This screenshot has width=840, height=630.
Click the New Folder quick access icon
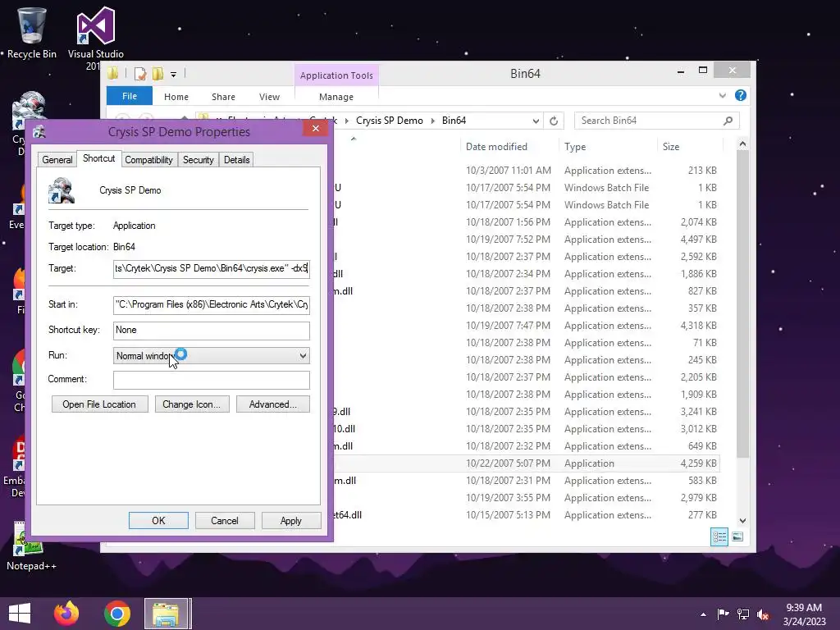(x=157, y=74)
